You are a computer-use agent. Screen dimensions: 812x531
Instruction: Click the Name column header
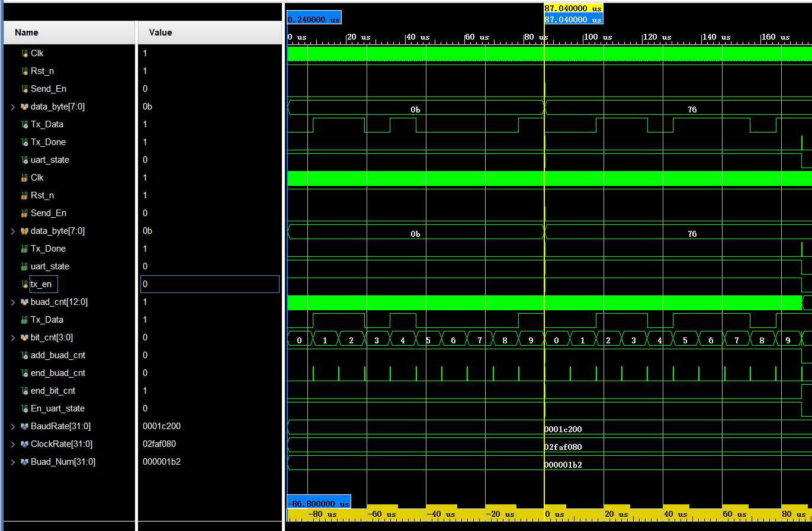pos(69,33)
